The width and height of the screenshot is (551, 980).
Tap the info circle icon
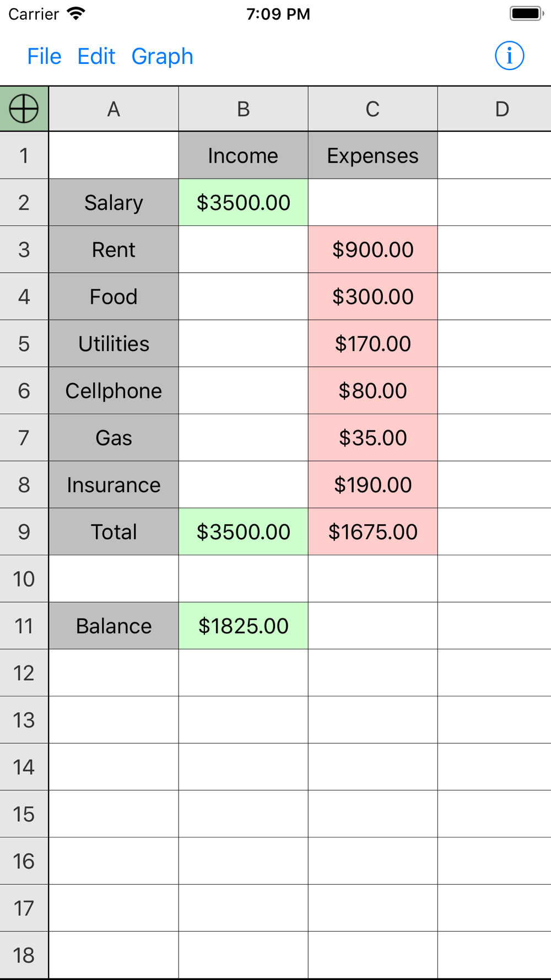[x=509, y=56]
